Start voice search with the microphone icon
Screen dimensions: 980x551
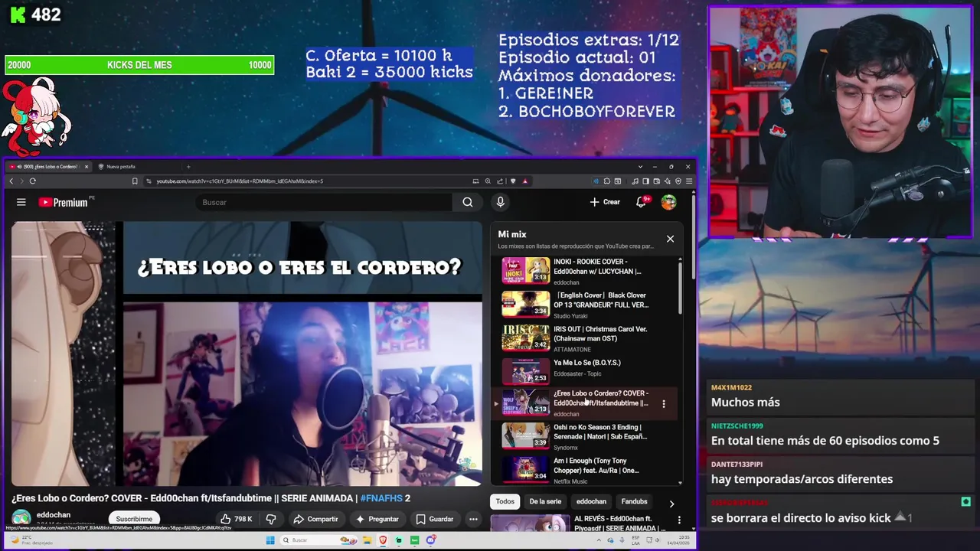coord(501,202)
